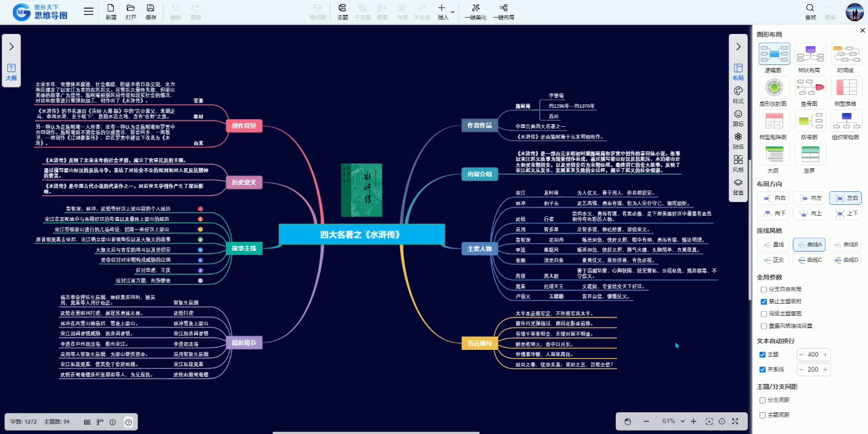Enable the 同级主题等宽 checkbox

(x=764, y=313)
